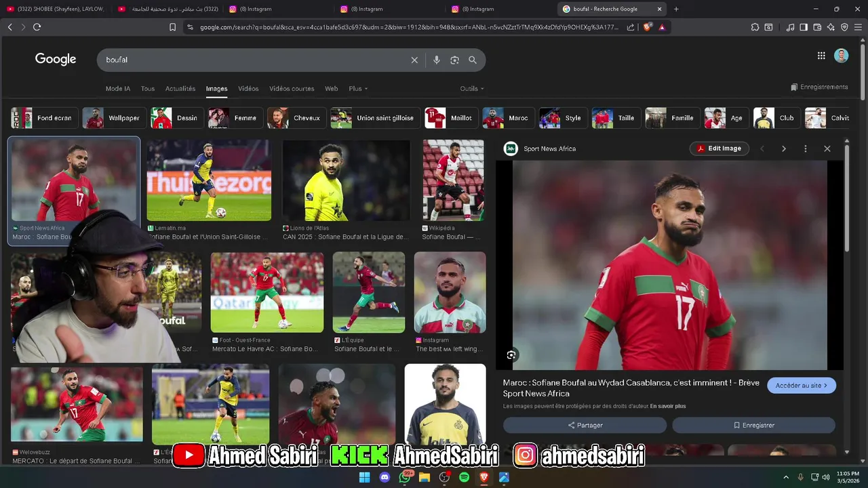
Task: Open the Wikipédia Sofiane Boufal thumbnail
Action: 453,180
